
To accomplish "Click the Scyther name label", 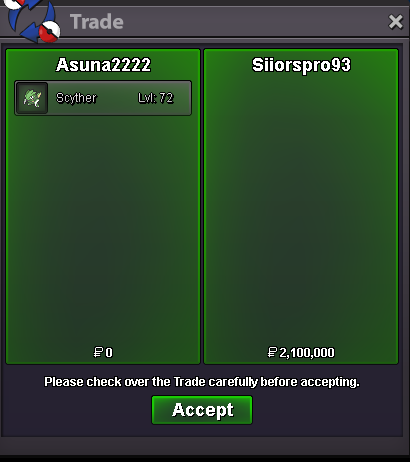I will (x=76, y=98).
